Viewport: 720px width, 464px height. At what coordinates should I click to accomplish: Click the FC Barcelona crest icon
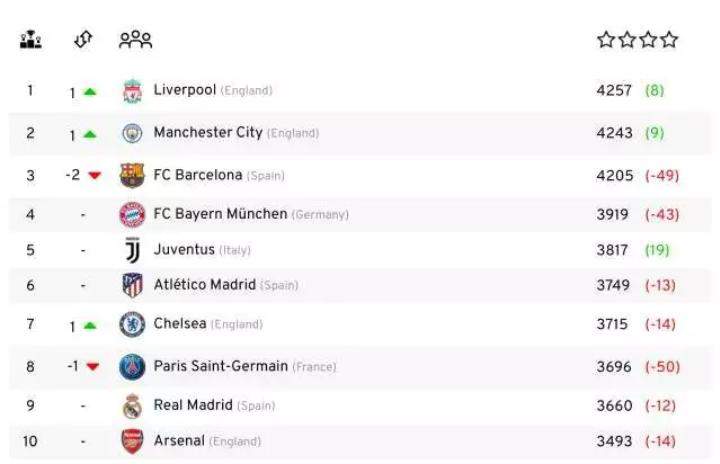tap(132, 176)
